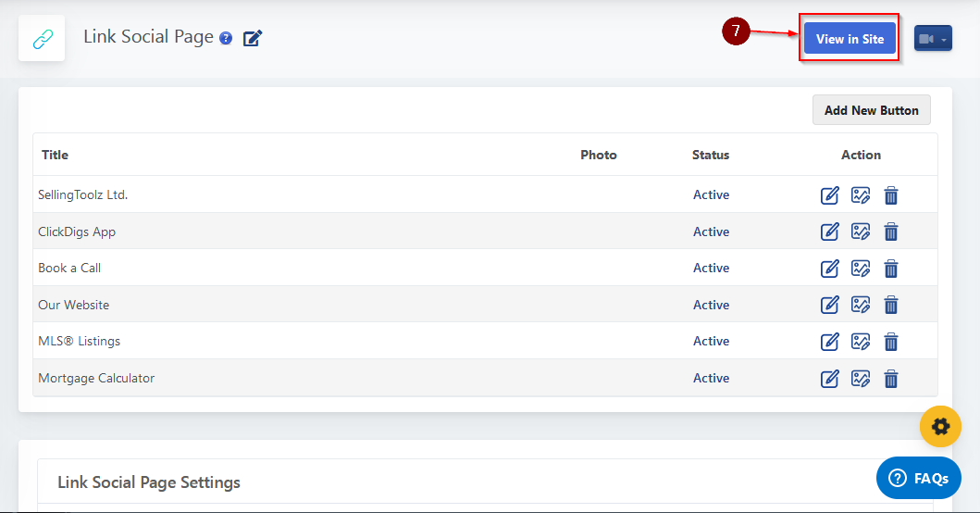Edit the SellingToolz Ltd. button entry
Image resolution: width=980 pixels, height=513 pixels.
click(x=830, y=195)
